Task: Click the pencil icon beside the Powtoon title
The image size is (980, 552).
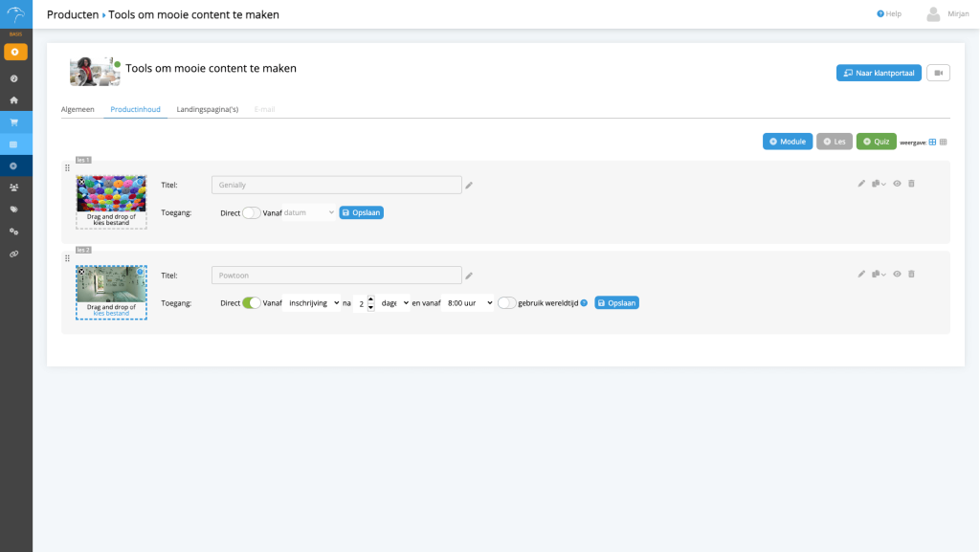Action: click(x=469, y=276)
